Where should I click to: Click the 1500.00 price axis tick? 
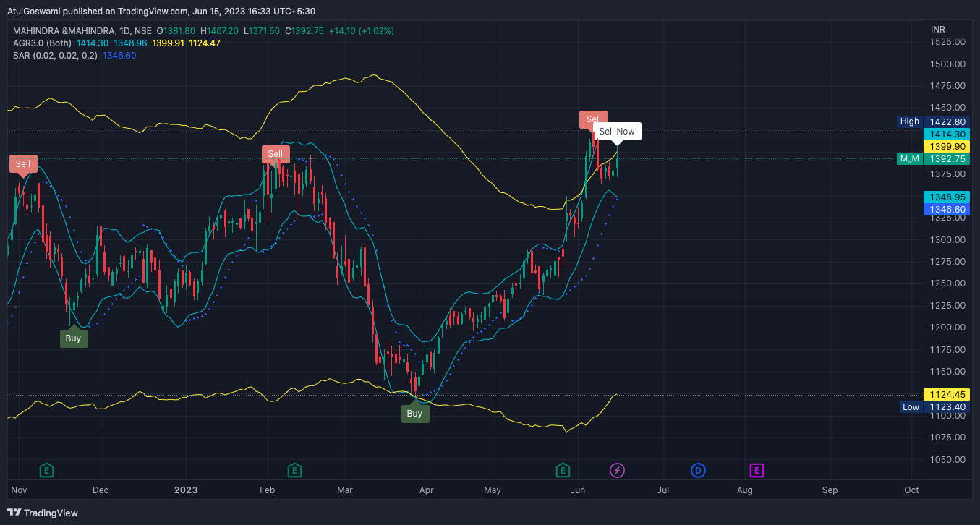tap(947, 64)
